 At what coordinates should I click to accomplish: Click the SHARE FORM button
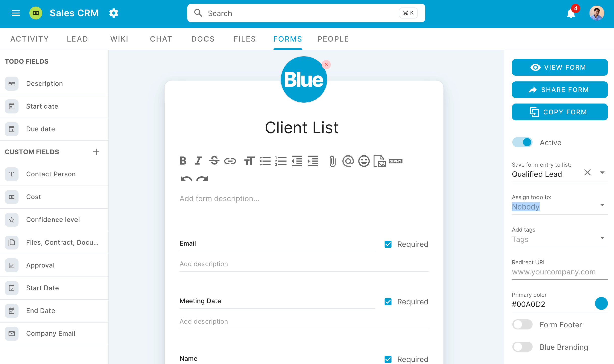coord(560,90)
